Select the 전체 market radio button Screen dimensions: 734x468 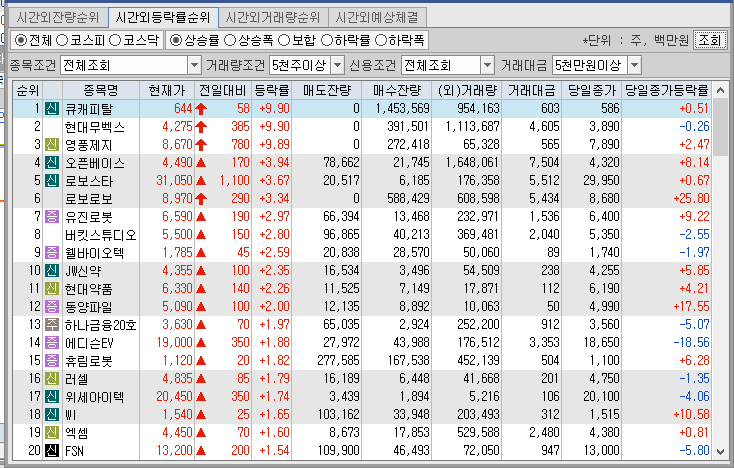click(x=20, y=40)
